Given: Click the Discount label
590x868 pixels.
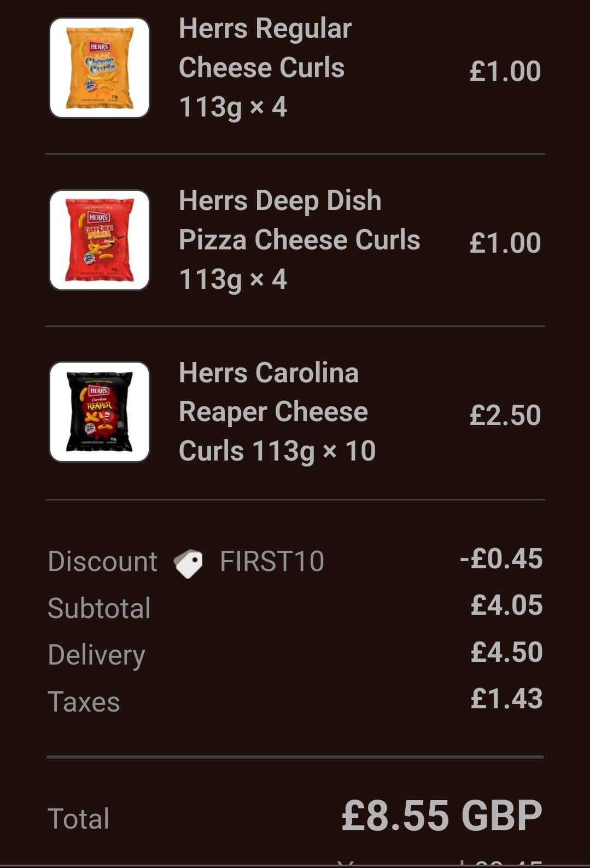Looking at the screenshot, I should point(103,562).
